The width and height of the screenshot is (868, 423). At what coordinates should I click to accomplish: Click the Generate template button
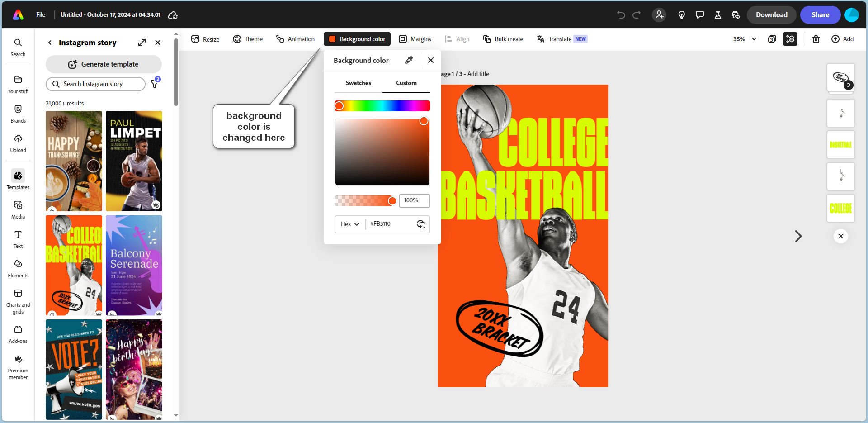click(103, 64)
